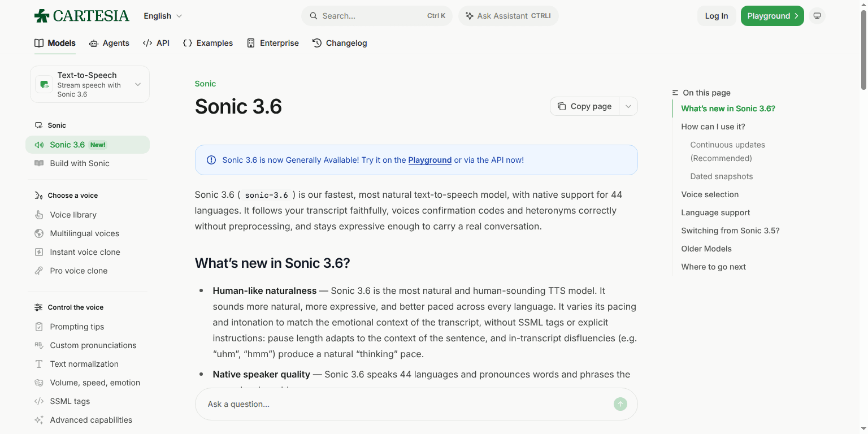The image size is (868, 434).
Task: Jump to Where to go next
Action: (714, 267)
